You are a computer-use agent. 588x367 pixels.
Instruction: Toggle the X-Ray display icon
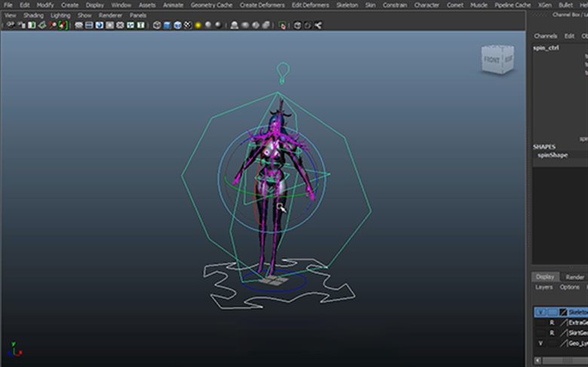click(x=297, y=25)
